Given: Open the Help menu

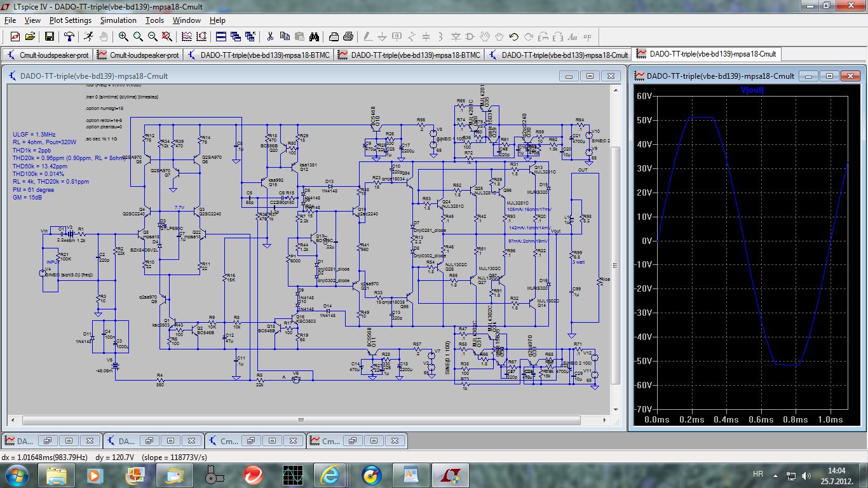Looking at the screenshot, I should tap(217, 20).
